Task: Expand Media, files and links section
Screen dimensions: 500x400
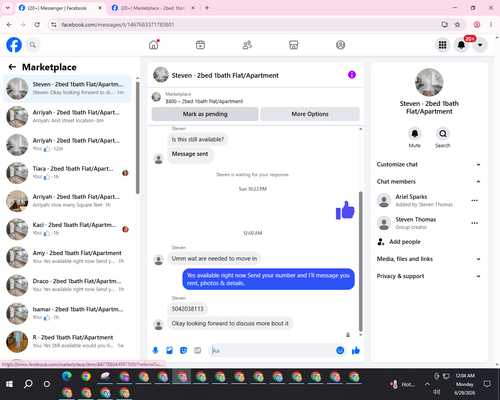Action: point(429,259)
